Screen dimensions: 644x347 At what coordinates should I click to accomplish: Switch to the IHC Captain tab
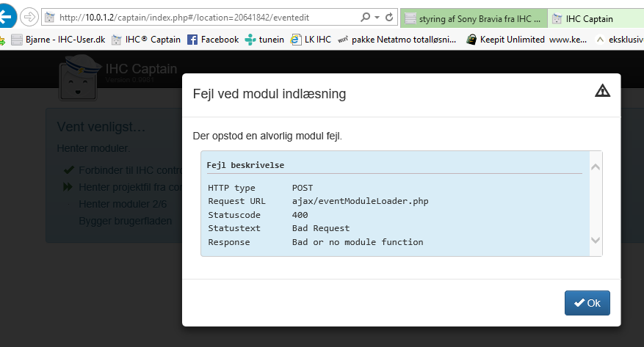click(587, 18)
